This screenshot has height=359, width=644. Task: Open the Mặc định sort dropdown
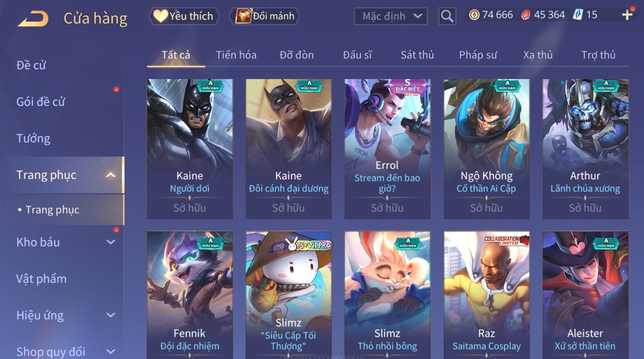click(x=391, y=16)
